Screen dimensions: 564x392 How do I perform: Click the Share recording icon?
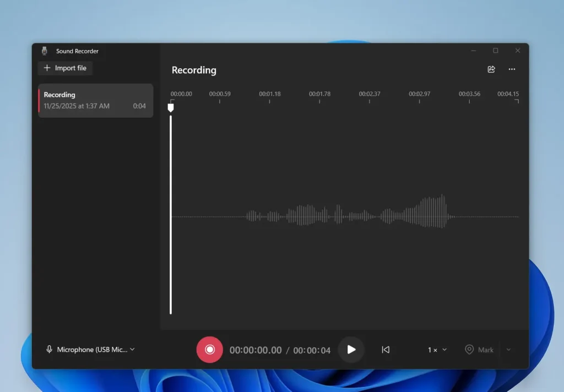coord(491,69)
